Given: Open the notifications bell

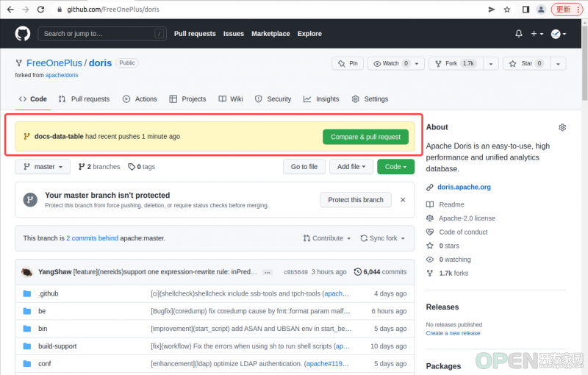Looking at the screenshot, I should click(x=519, y=34).
